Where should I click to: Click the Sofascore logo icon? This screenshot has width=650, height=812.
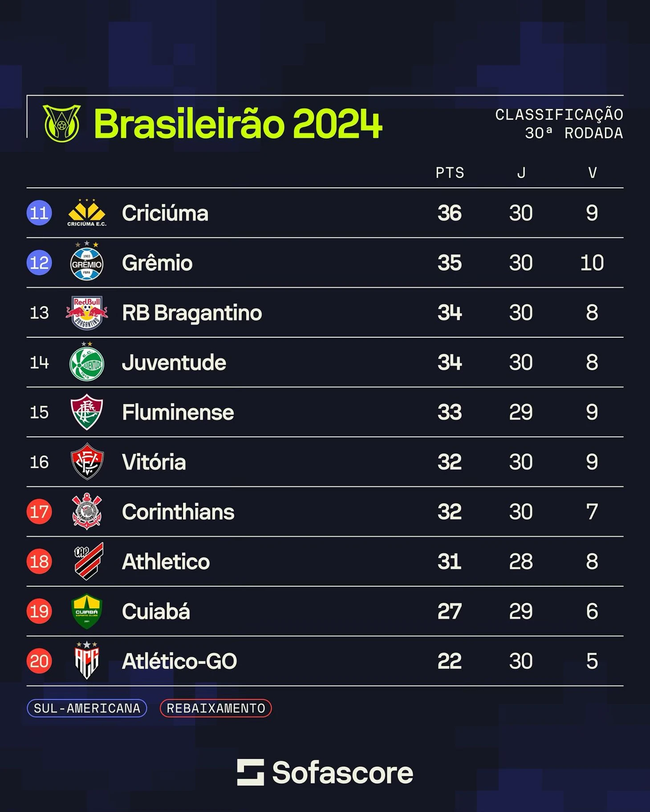click(250, 772)
